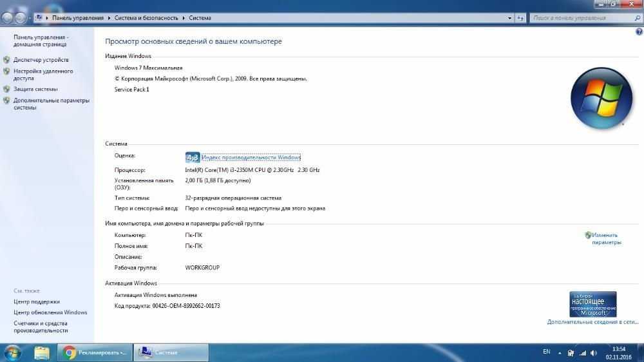The height and width of the screenshot is (362, 644).
Task: Open Дополнительные параметры системы link
Action: point(52,104)
